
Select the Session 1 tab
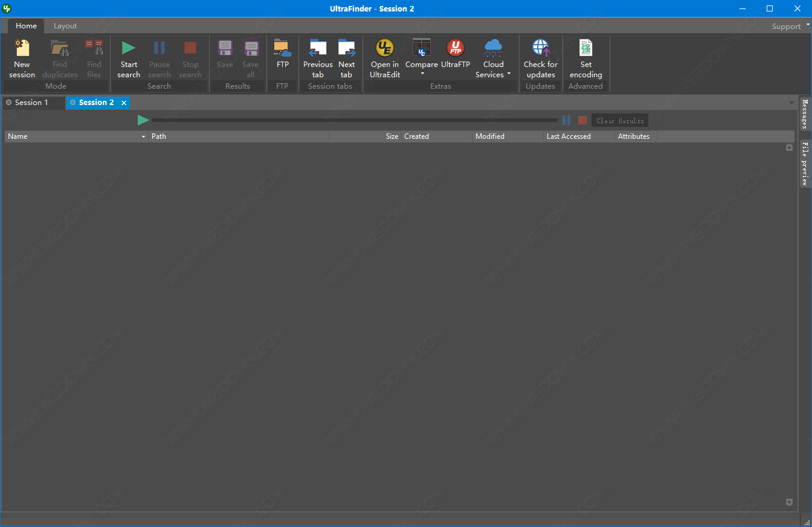[x=32, y=103]
